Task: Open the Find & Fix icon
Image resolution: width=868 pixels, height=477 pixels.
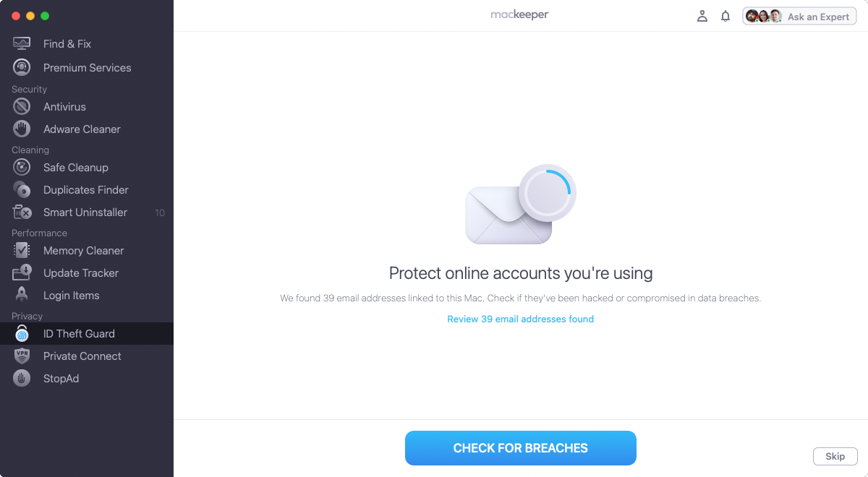Action: [22, 43]
